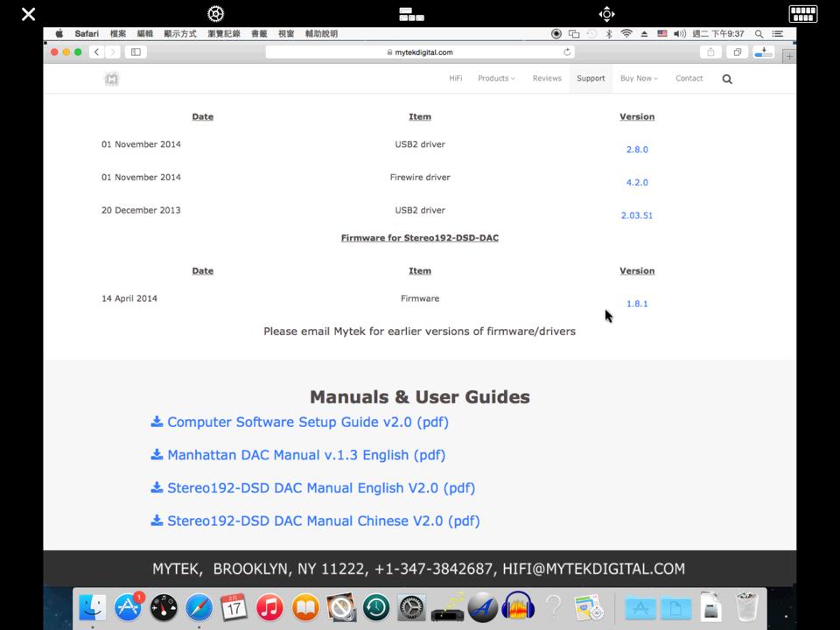Open the Safari application menu

coord(87,34)
